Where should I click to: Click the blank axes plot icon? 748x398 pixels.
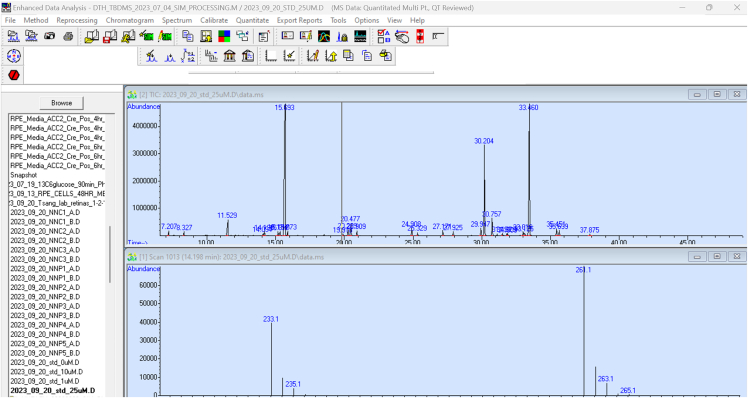(270, 56)
